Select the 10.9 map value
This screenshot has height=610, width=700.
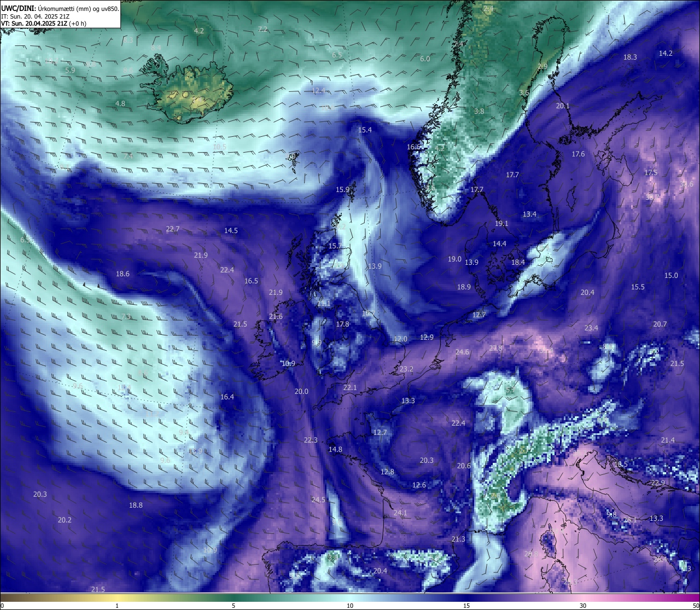tap(288, 363)
